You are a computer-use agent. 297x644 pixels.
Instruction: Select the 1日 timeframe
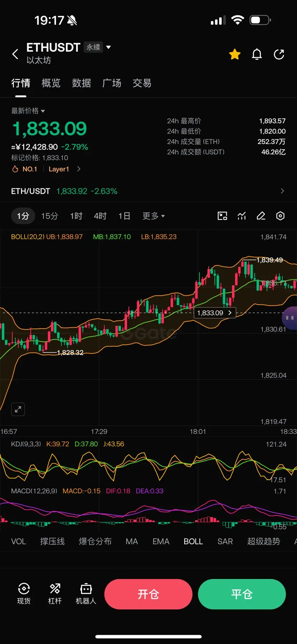pos(124,216)
